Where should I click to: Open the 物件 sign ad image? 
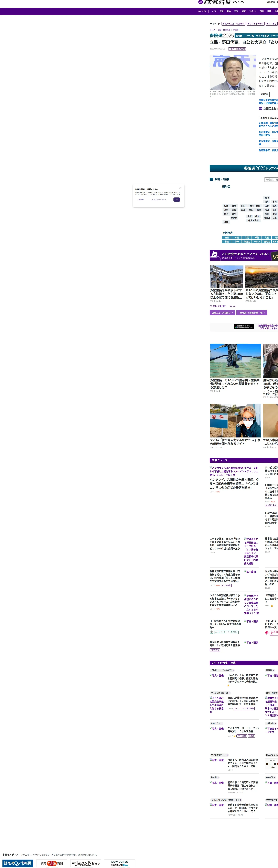click(235, 421)
